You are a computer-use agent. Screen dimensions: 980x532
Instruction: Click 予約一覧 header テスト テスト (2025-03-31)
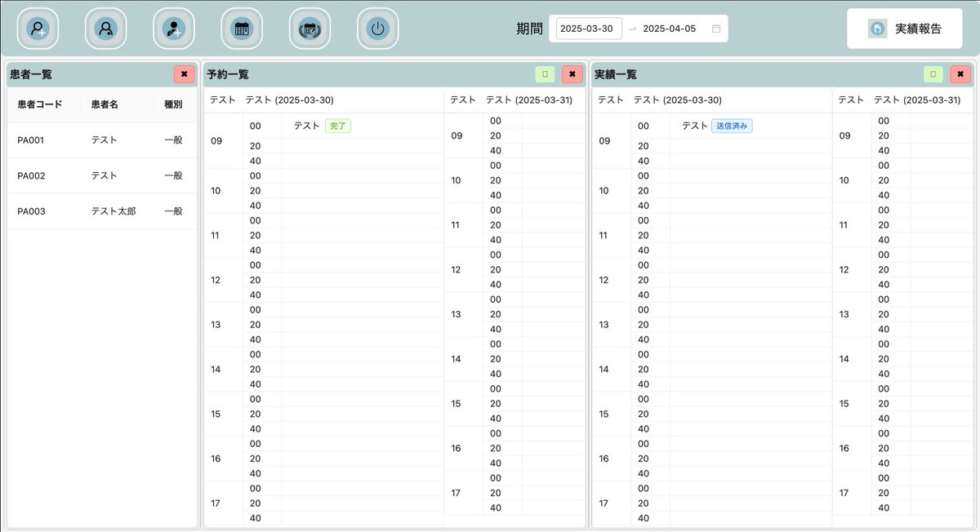(511, 100)
